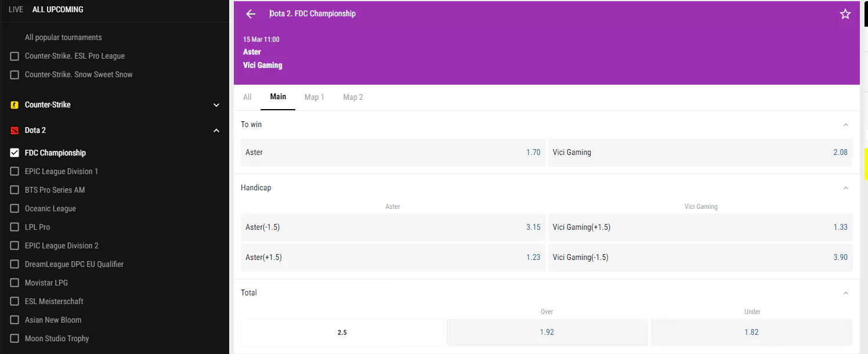Switch to the Map 1 tab
The width and height of the screenshot is (868, 354).
pyautogui.click(x=314, y=97)
